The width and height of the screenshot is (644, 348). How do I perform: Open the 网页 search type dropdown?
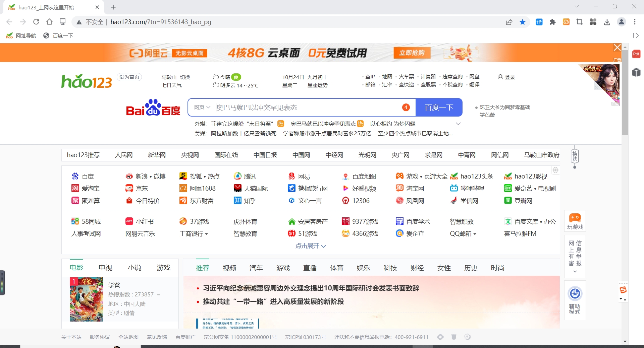click(202, 107)
